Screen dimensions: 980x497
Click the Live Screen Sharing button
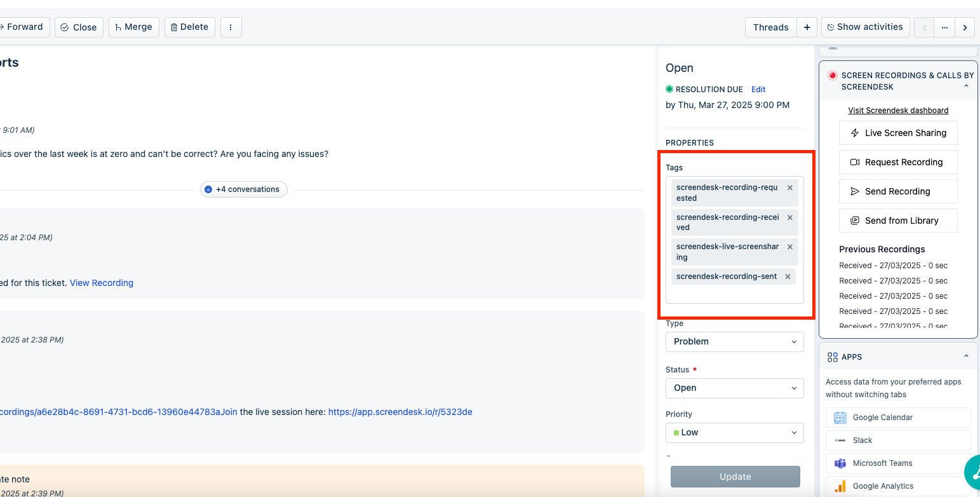pos(898,133)
